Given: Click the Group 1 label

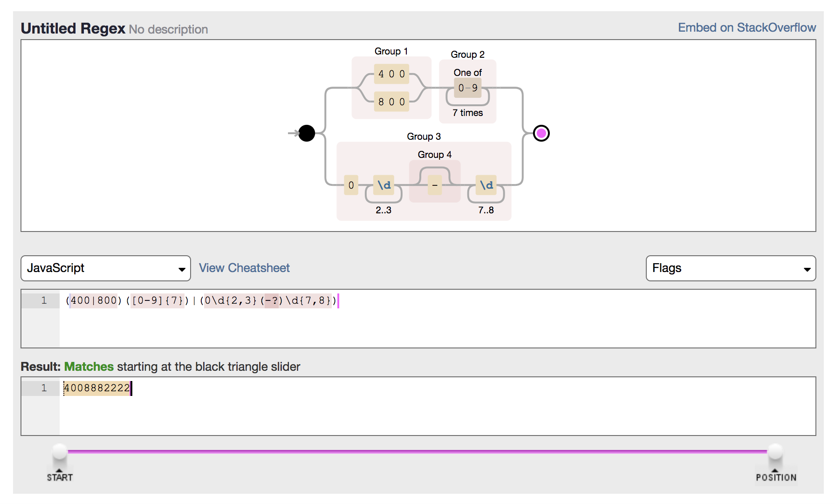Looking at the screenshot, I should (391, 51).
